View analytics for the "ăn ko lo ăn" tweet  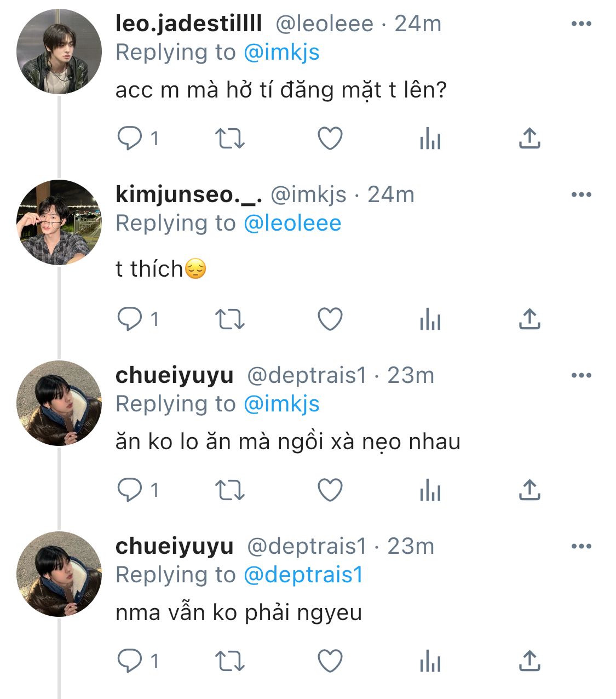430,490
